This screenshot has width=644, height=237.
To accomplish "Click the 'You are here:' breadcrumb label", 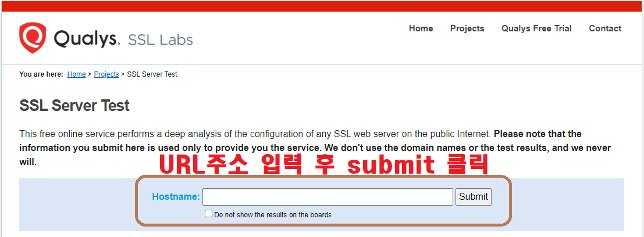I will pos(41,74).
